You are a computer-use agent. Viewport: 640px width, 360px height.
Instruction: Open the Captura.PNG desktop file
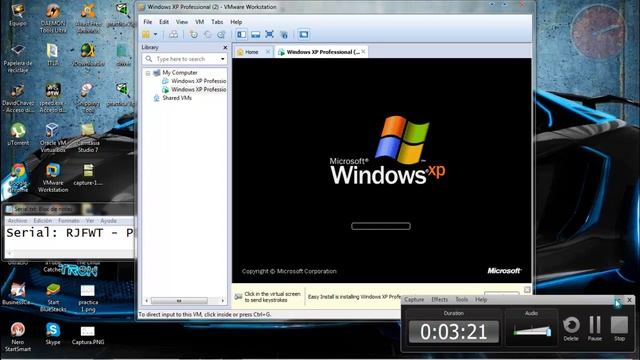[x=88, y=335]
